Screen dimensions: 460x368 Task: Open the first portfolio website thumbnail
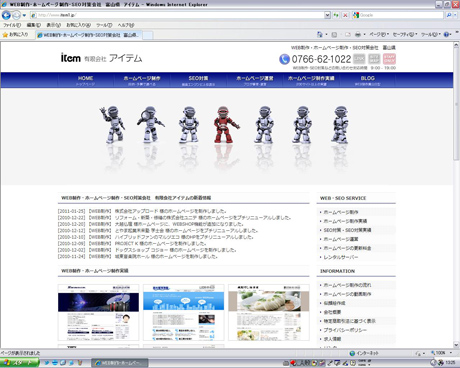(98, 312)
